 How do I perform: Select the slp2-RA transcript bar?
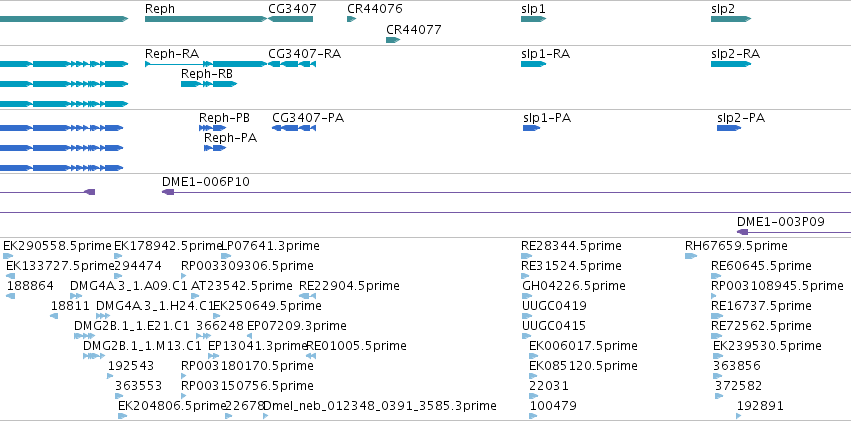coord(731,64)
